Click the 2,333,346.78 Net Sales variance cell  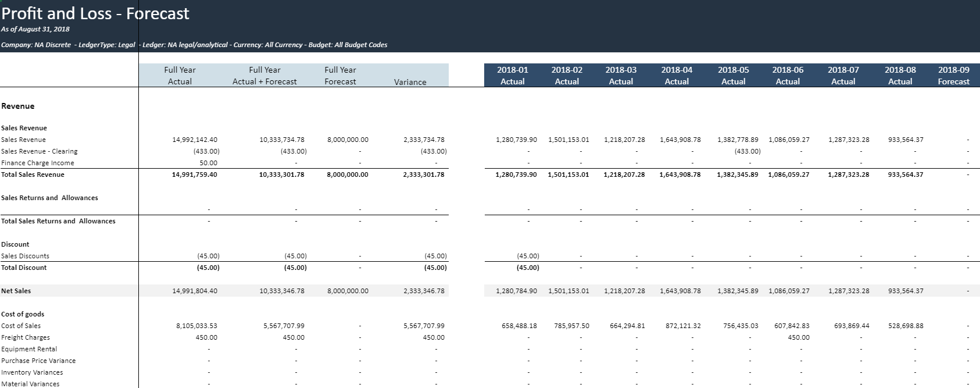pos(423,291)
